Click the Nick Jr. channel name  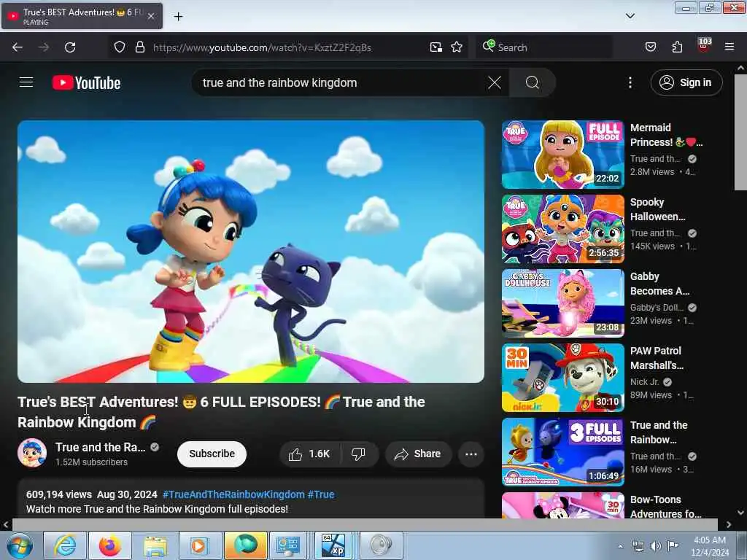(645, 382)
